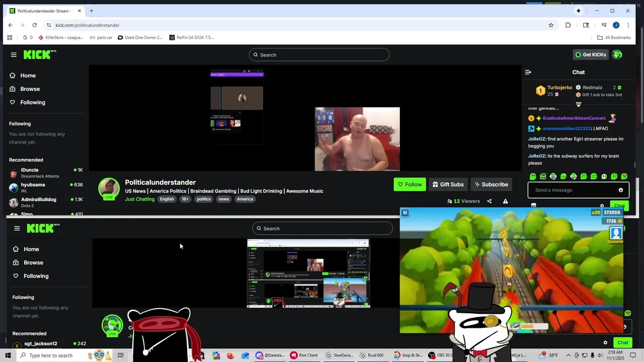Image resolution: width=644 pixels, height=362 pixels.
Task: Open recommended channel AdmiralBulldog
Action: pyautogui.click(x=46, y=202)
